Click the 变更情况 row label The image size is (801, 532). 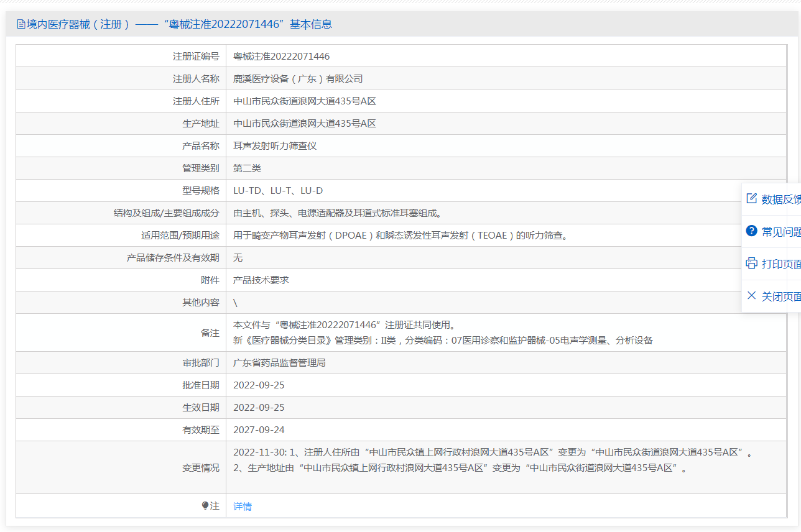(x=201, y=468)
